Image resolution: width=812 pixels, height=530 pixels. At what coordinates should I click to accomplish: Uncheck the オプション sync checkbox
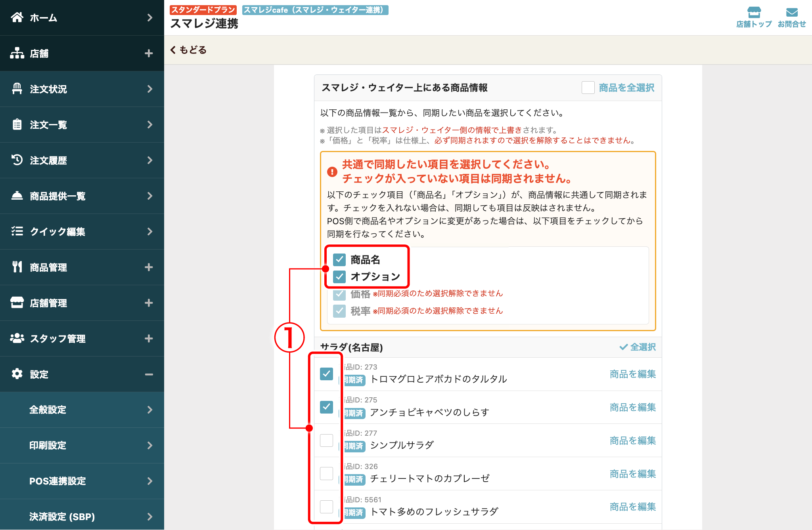click(x=339, y=276)
